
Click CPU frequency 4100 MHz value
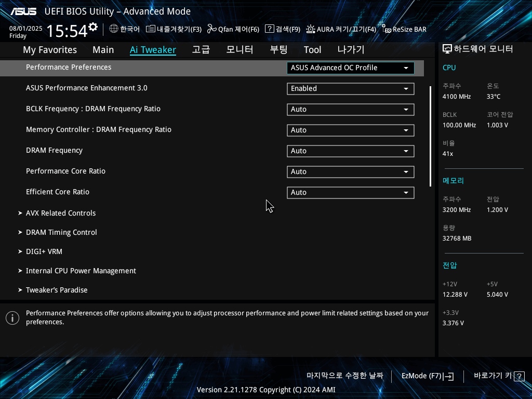tap(456, 97)
